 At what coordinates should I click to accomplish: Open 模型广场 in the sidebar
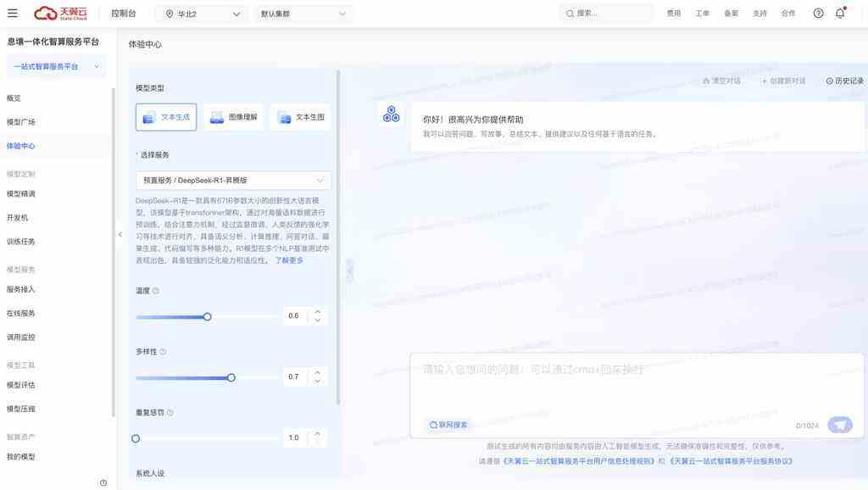click(x=21, y=122)
